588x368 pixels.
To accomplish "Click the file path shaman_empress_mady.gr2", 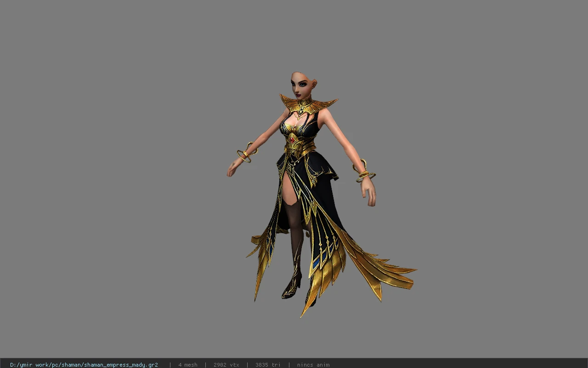I will (84, 365).
